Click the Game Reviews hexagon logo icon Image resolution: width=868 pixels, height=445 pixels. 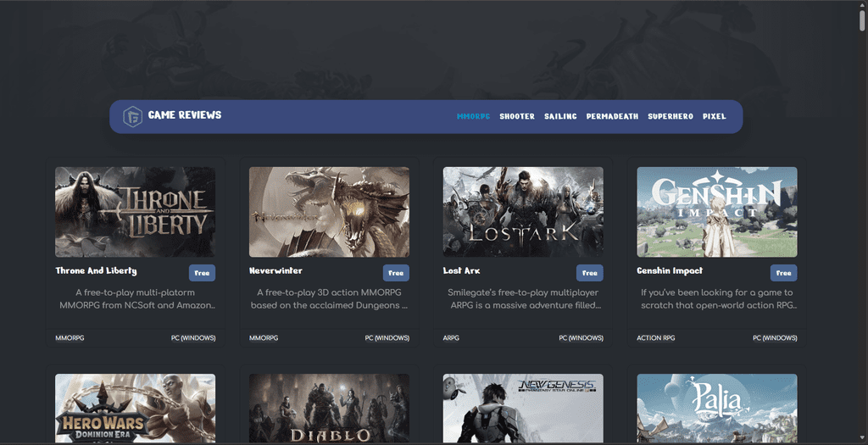pos(132,117)
